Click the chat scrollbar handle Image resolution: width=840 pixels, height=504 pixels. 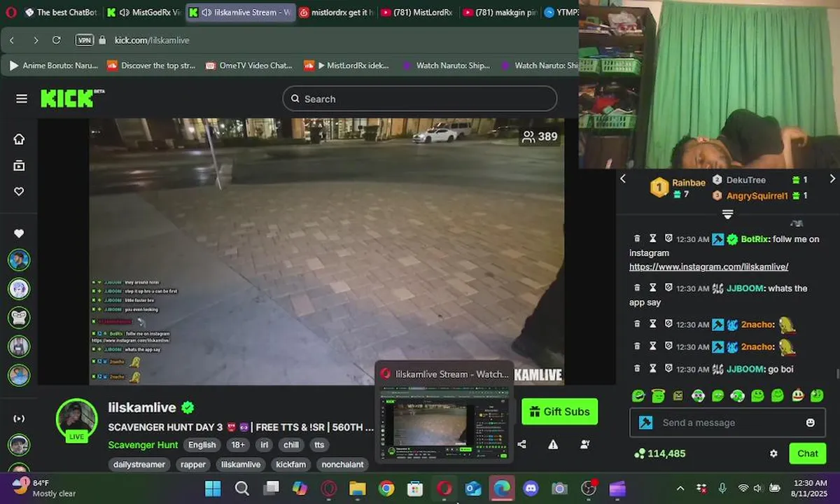point(837,374)
